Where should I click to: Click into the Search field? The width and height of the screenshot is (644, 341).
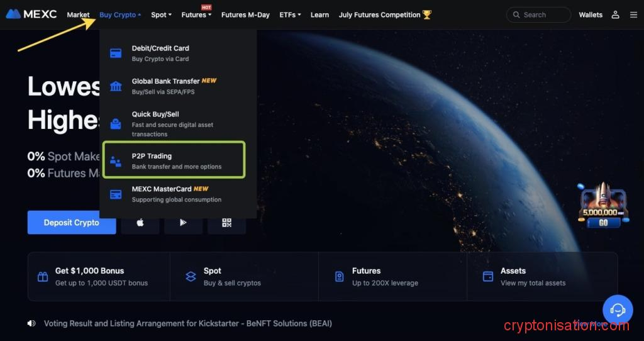[x=538, y=14]
